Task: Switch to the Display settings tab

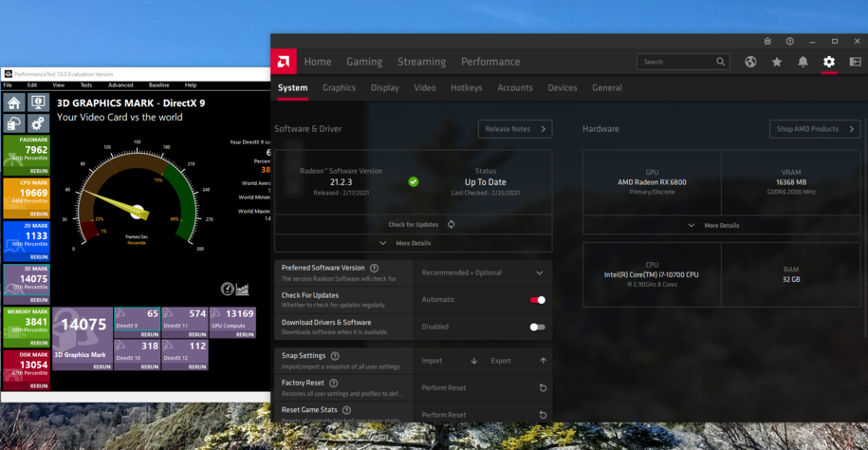Action: coord(385,87)
